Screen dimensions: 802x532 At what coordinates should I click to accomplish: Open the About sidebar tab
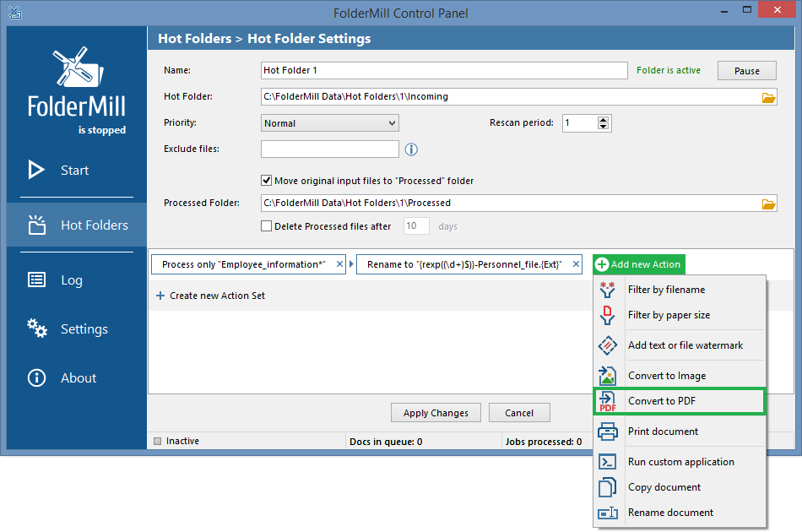77,378
